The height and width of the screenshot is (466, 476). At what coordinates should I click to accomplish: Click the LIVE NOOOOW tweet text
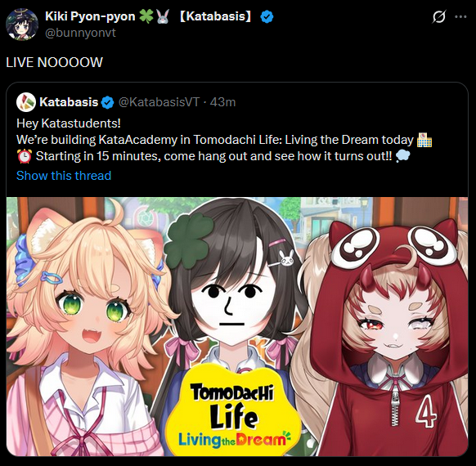pyautogui.click(x=54, y=62)
